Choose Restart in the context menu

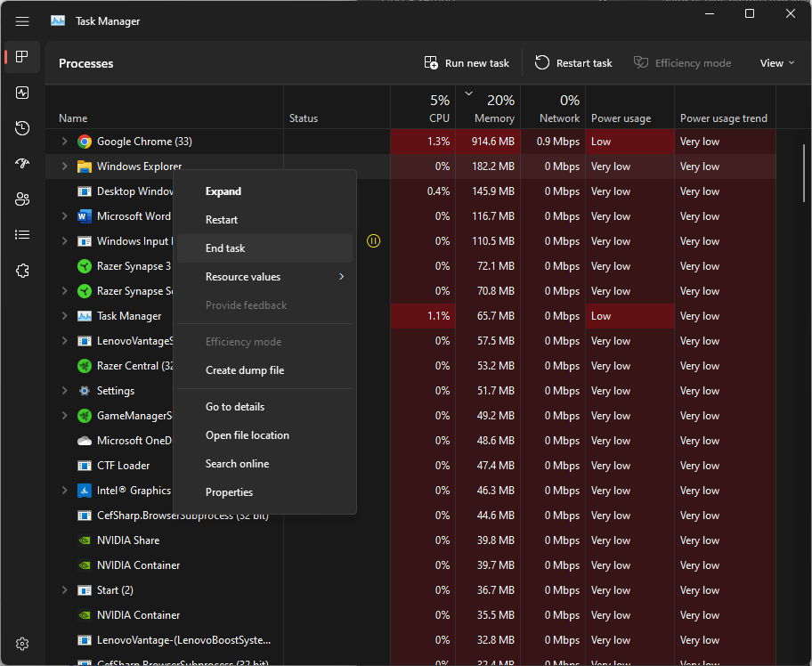(x=264, y=220)
